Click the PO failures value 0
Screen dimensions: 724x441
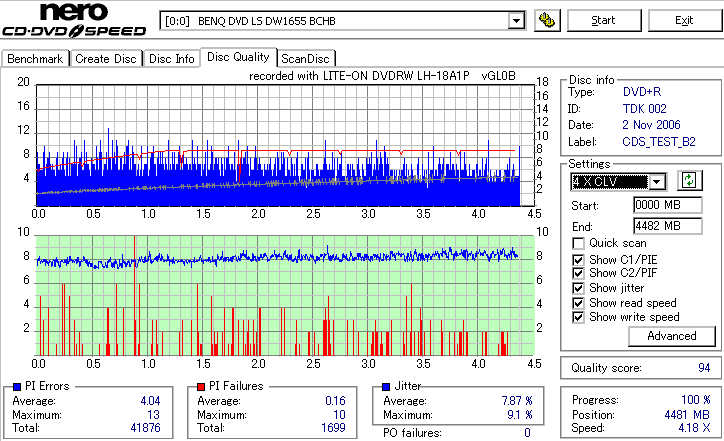click(527, 433)
